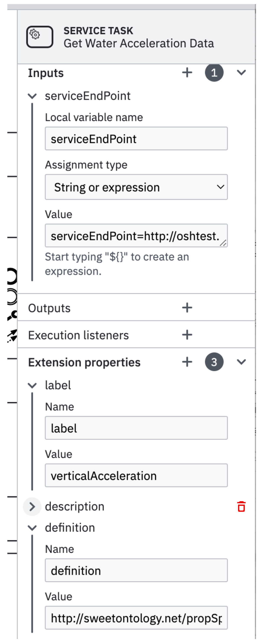Open the Outputs section header
The image size is (261, 644).
[49, 308]
